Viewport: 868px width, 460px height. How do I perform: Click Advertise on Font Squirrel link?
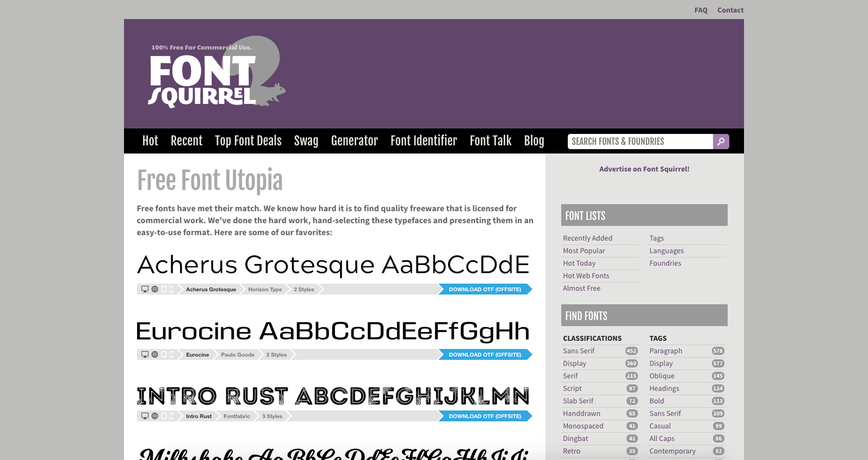(644, 169)
